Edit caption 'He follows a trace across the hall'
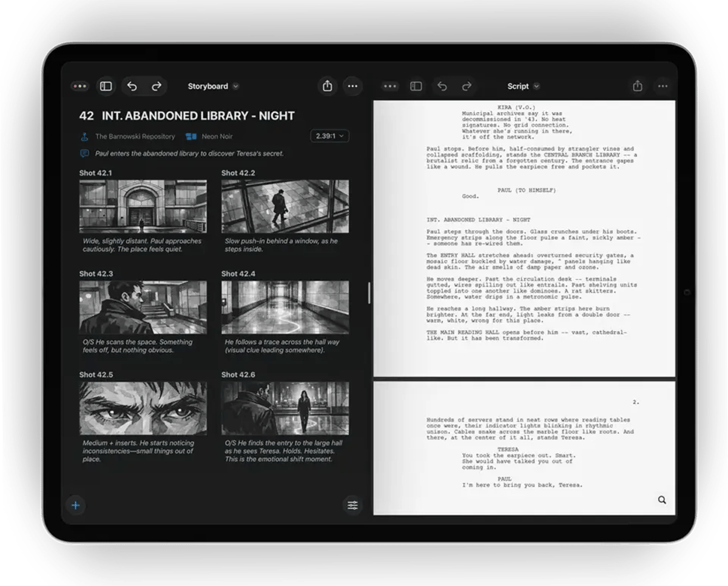Image resolution: width=728 pixels, height=586 pixels. click(282, 346)
